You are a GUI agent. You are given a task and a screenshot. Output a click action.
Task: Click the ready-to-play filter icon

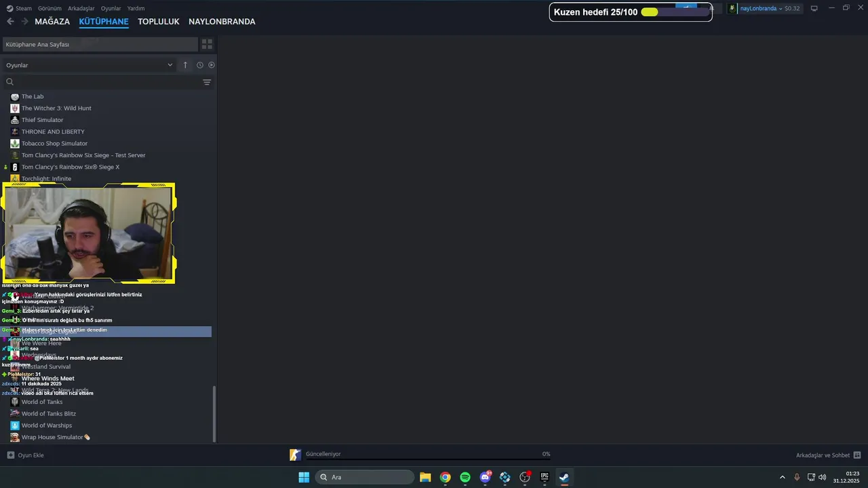tap(212, 65)
